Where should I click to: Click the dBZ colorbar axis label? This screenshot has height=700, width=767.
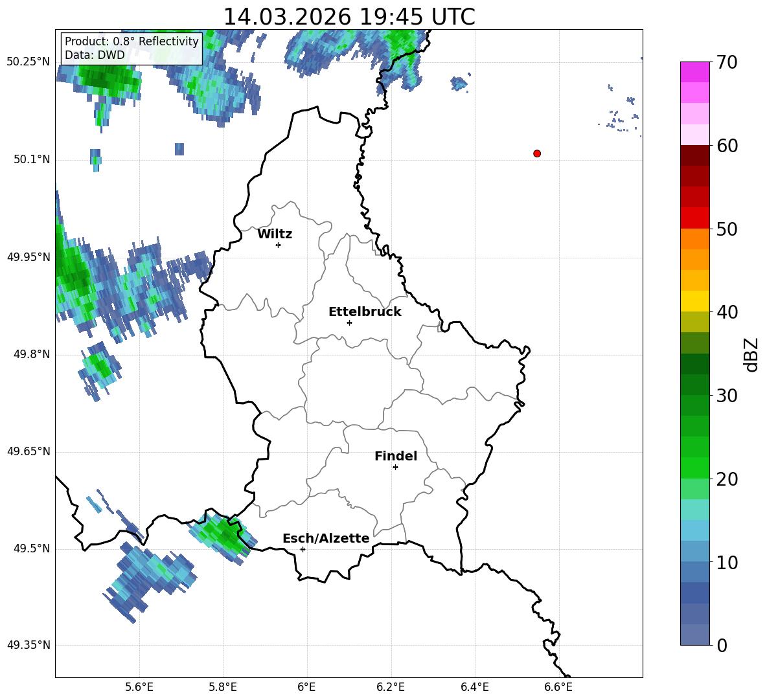click(751, 355)
